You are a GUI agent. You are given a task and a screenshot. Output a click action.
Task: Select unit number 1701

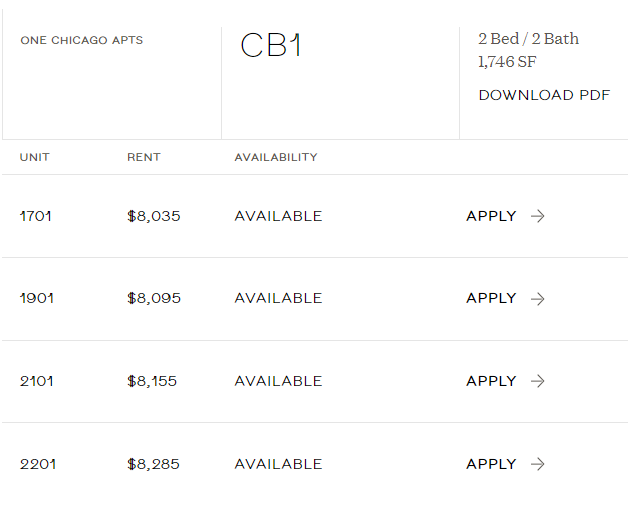pos(36,216)
